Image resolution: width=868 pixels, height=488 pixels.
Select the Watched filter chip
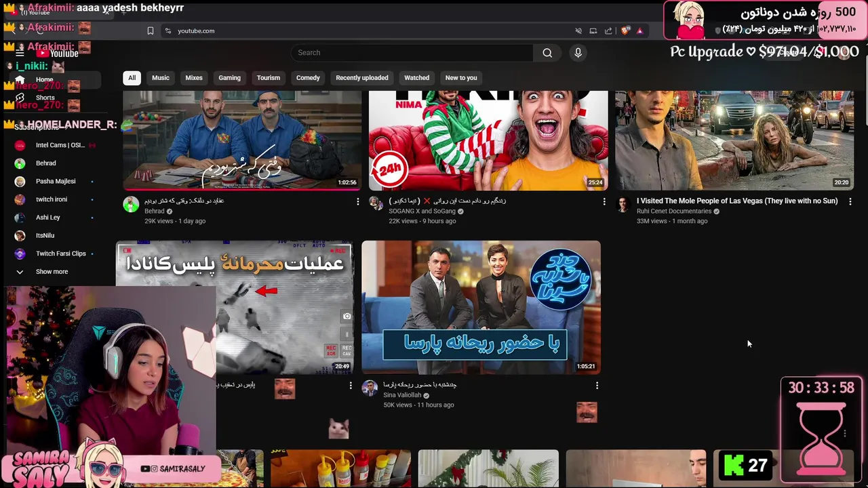[416, 77]
